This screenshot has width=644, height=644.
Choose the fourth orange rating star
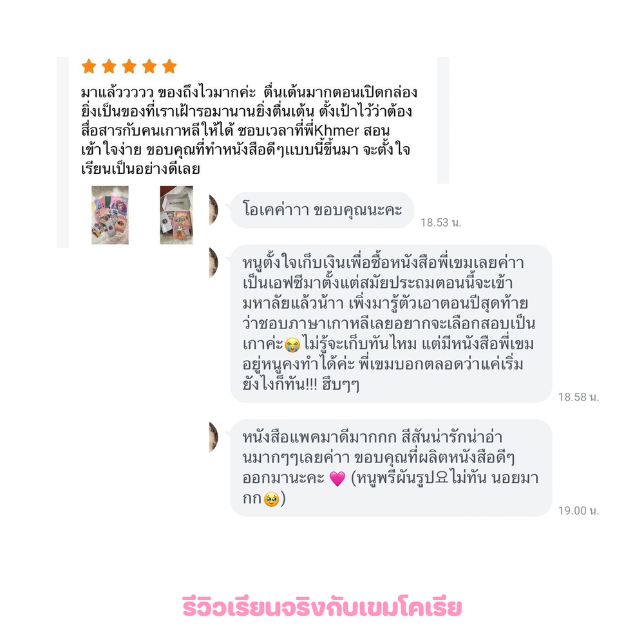tap(149, 66)
